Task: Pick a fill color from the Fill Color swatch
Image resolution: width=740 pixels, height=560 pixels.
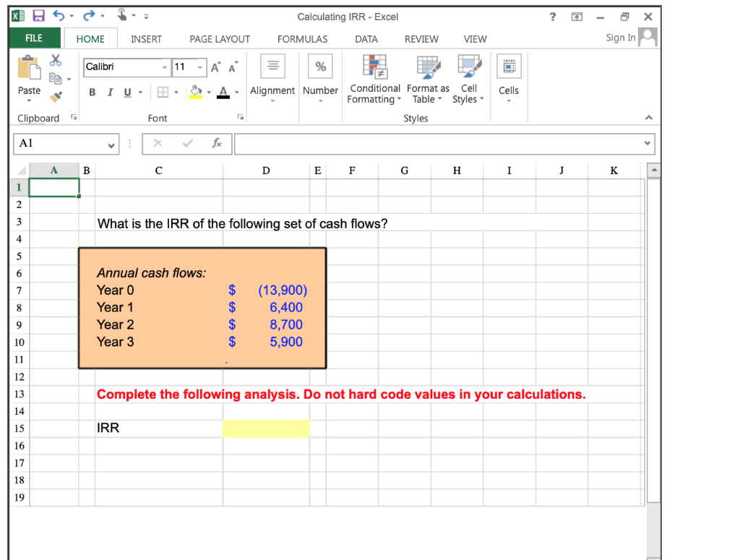Action: (x=195, y=92)
